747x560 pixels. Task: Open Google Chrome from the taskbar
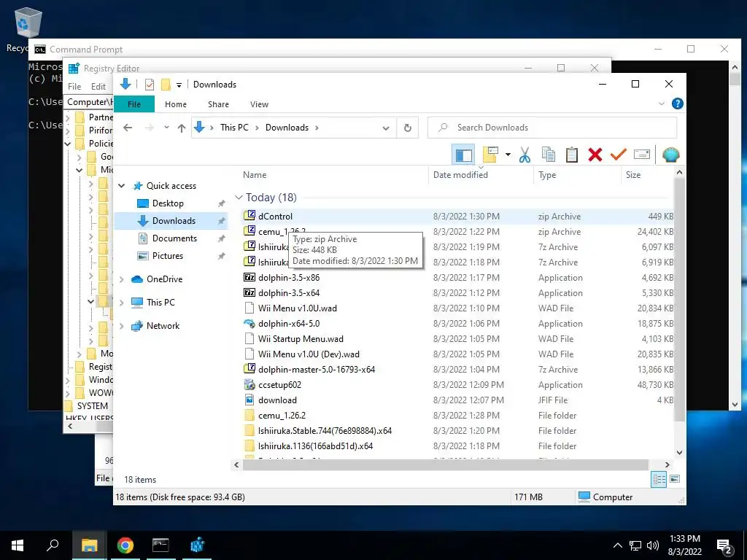click(125, 545)
